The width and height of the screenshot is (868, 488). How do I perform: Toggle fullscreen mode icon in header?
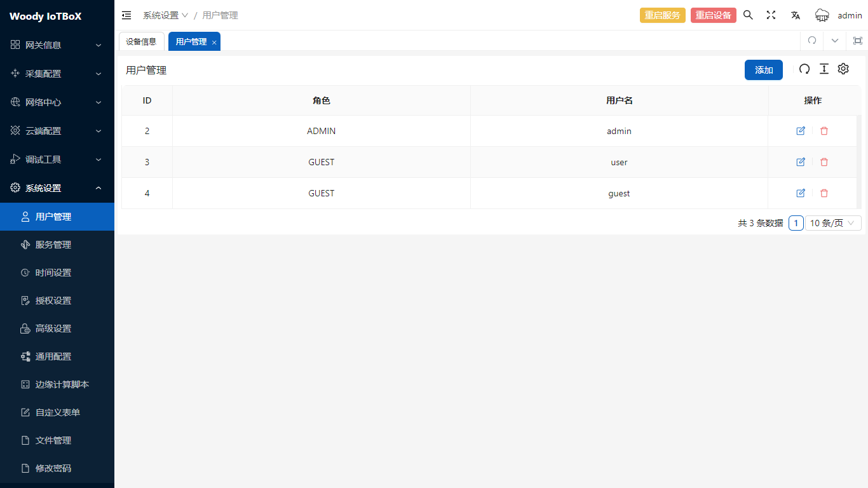[771, 15]
